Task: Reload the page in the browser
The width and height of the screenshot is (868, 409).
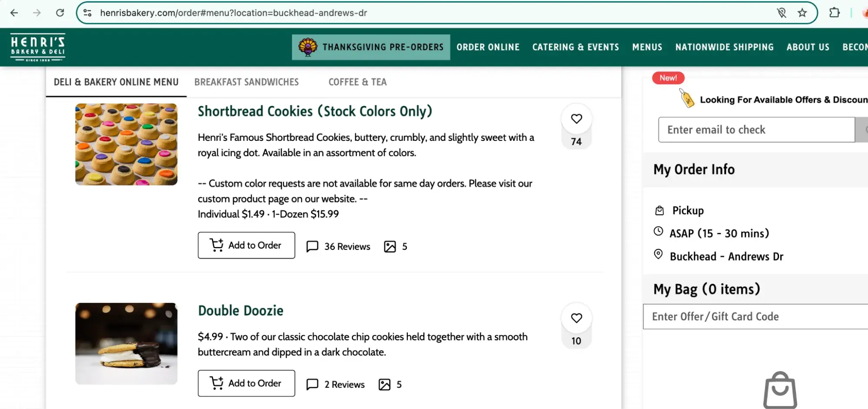Action: pyautogui.click(x=60, y=13)
